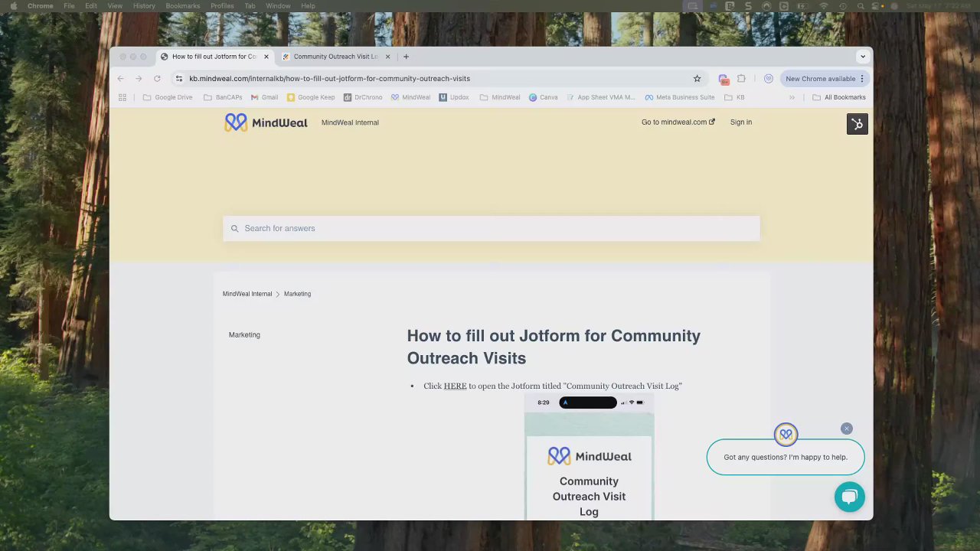Open the App Sheet VMA bookmark
Viewport: 980px width, 551px height.
point(601,97)
